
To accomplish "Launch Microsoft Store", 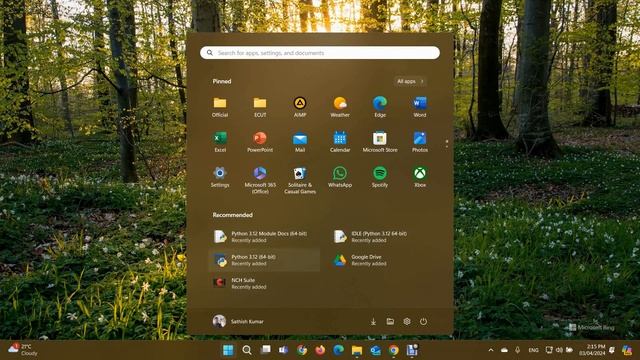I will 380,142.
